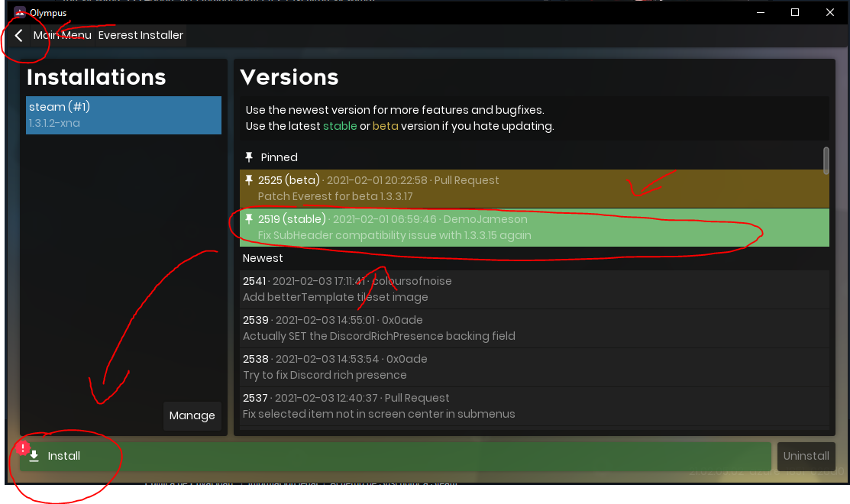Close the Olympus window
Screen dimensions: 850x504
click(x=830, y=12)
